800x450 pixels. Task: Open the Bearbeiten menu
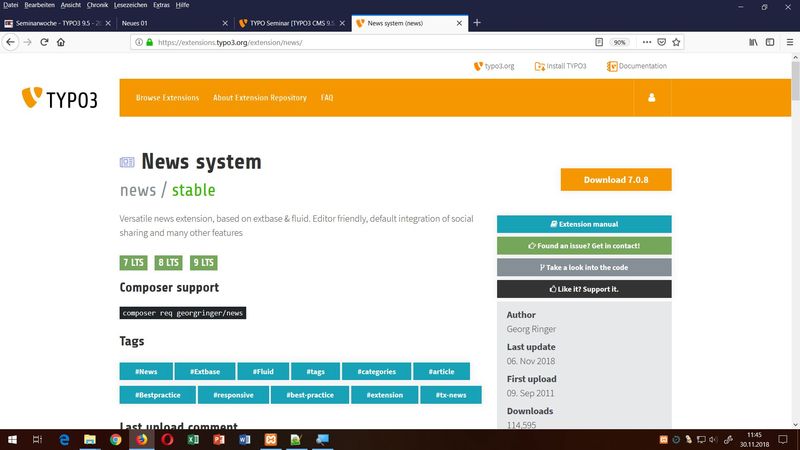pos(39,5)
